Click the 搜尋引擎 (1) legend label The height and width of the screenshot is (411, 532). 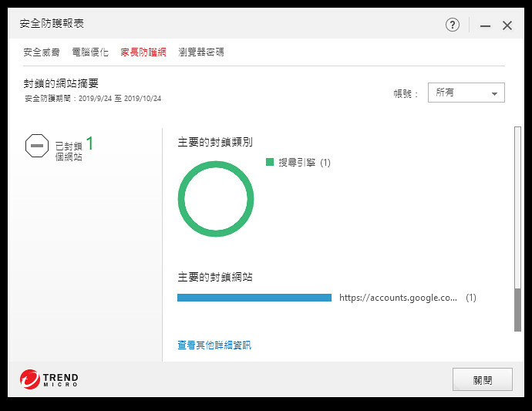click(305, 163)
